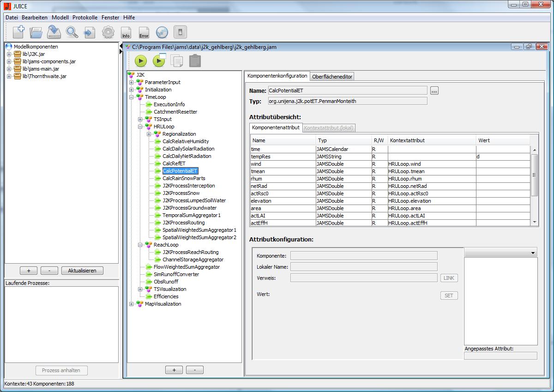Click the exit switch toolbar icon
Screen dimensions: 554x392
[180, 32]
